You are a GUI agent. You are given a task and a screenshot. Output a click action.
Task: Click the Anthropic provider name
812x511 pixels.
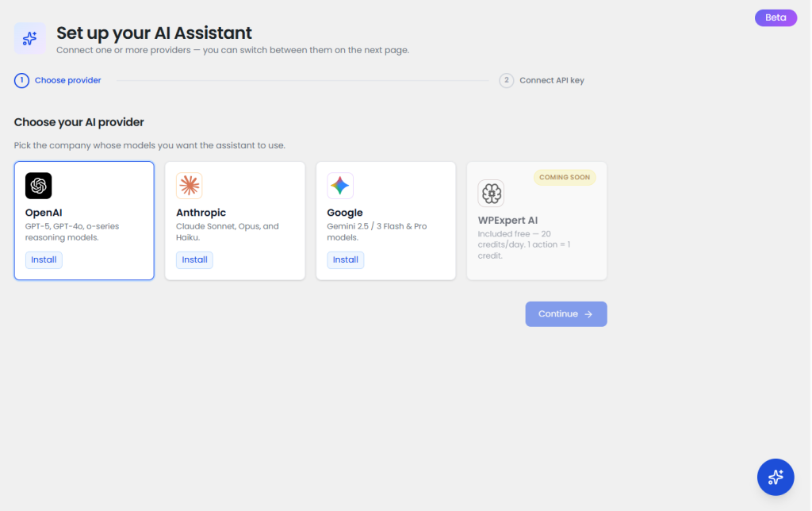(201, 213)
